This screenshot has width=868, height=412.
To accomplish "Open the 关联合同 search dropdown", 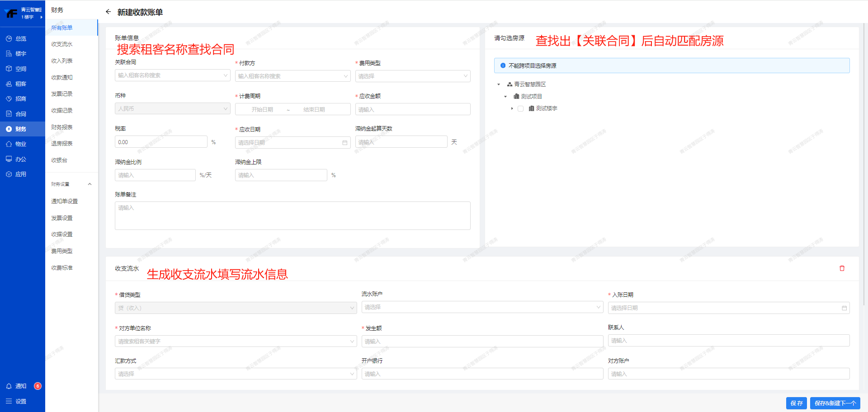I will click(x=172, y=75).
